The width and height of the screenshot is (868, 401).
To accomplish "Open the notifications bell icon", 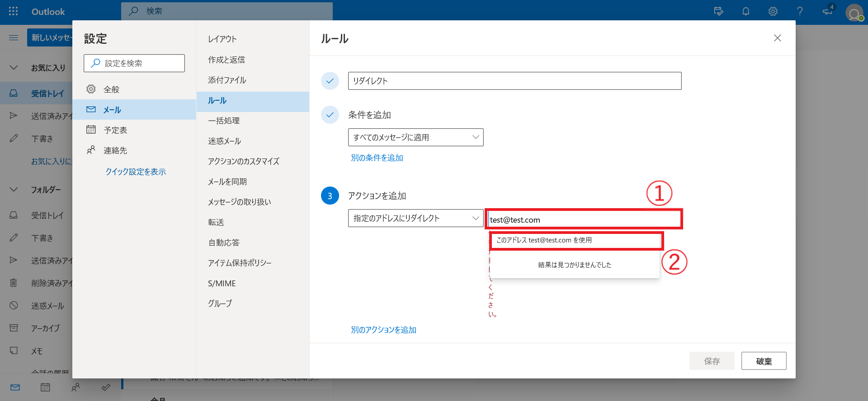I will click(745, 11).
